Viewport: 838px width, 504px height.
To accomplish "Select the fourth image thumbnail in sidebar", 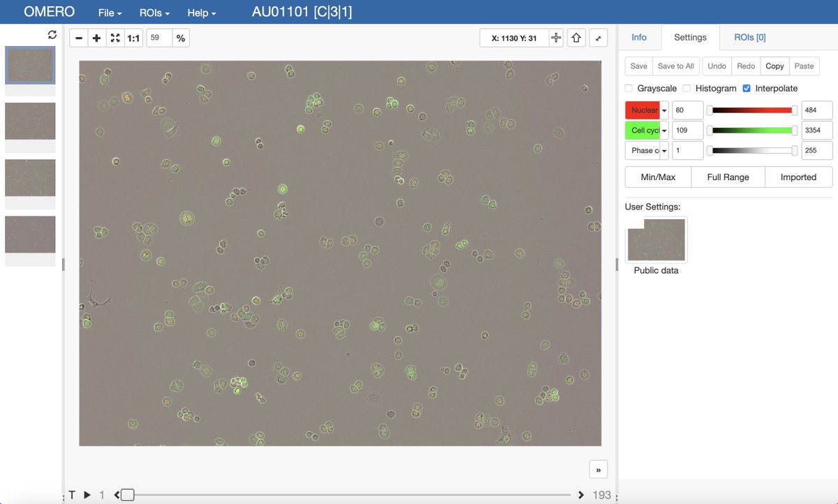I will [x=30, y=235].
